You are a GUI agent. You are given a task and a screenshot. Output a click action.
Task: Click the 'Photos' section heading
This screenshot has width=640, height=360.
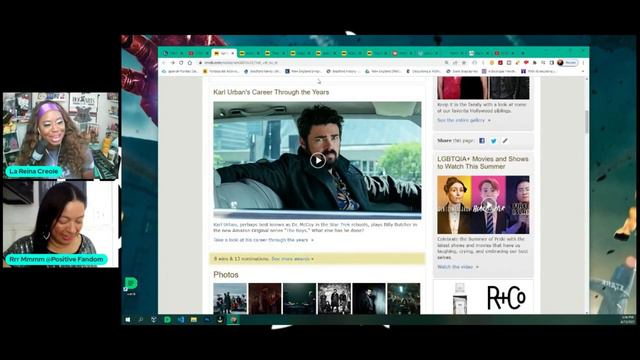226,275
